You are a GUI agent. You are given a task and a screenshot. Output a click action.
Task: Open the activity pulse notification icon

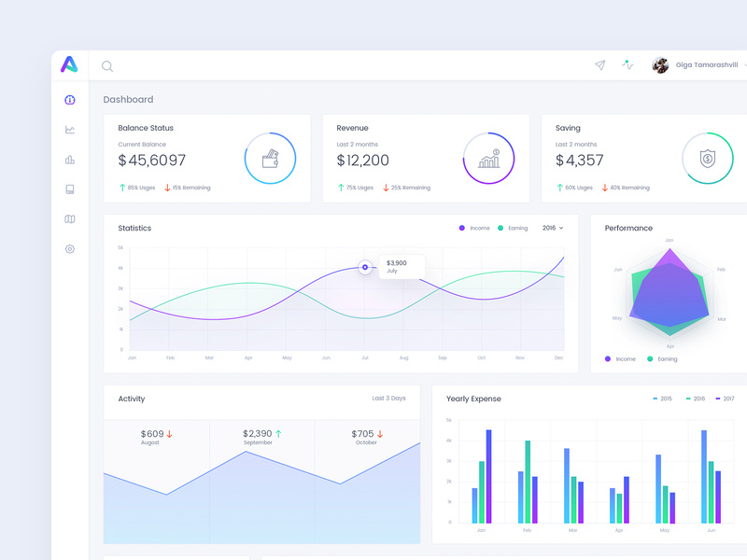(x=627, y=64)
